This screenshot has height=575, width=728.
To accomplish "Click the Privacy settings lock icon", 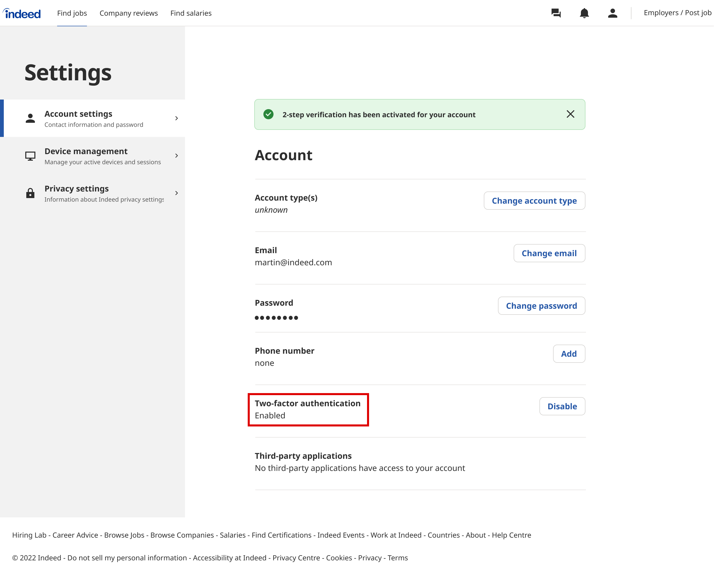I will click(x=30, y=193).
